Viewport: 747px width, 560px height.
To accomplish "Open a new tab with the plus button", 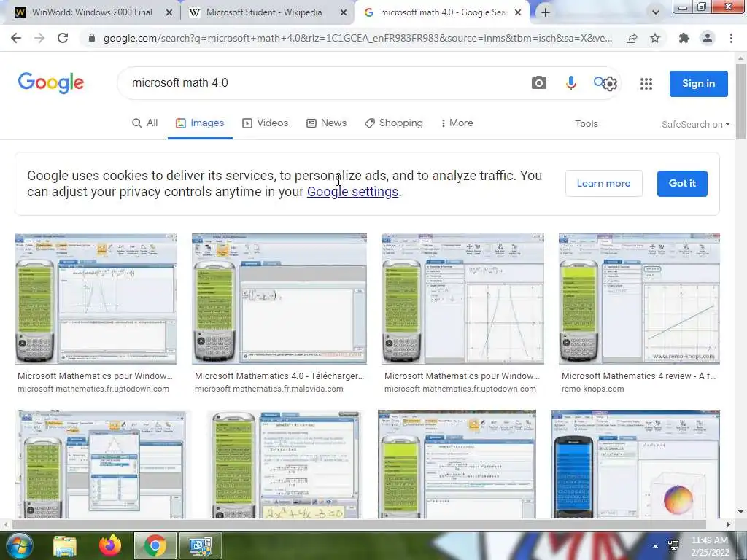I will click(x=546, y=12).
